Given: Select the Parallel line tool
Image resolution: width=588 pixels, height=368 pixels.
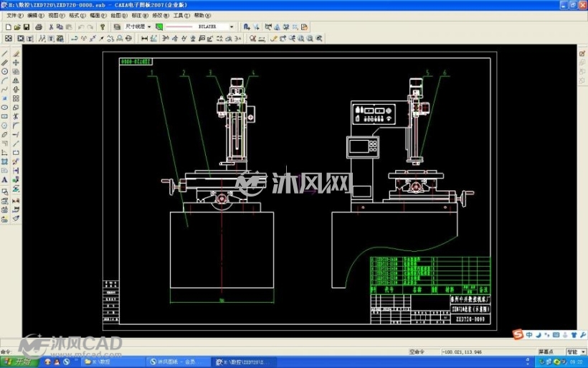Looking at the screenshot, I should (4, 62).
